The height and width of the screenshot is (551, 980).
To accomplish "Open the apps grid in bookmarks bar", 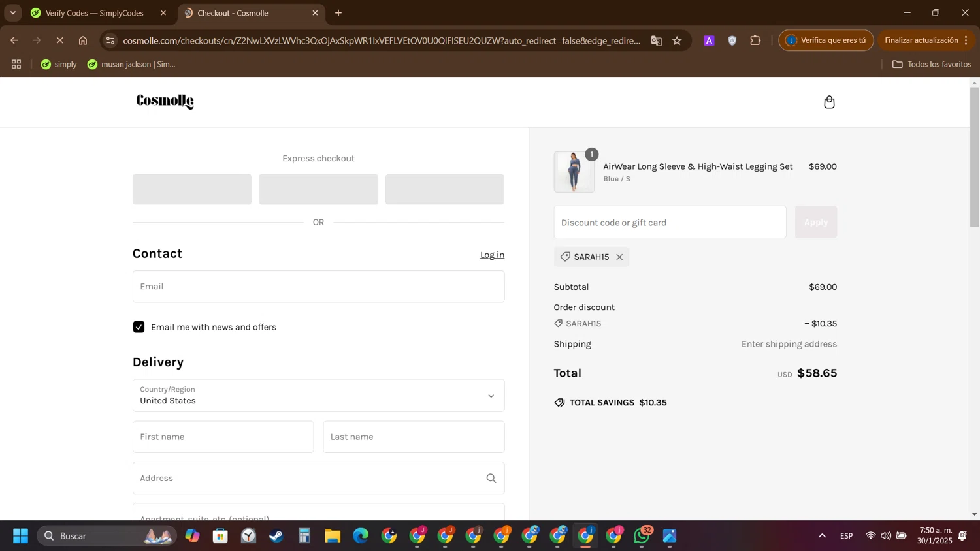I will point(16,64).
